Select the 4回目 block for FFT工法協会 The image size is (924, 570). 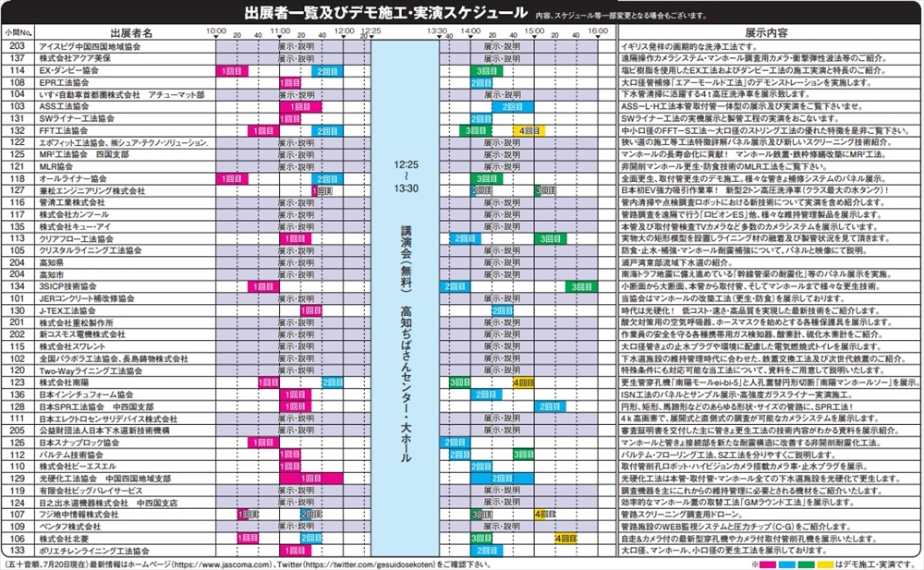coord(529,131)
